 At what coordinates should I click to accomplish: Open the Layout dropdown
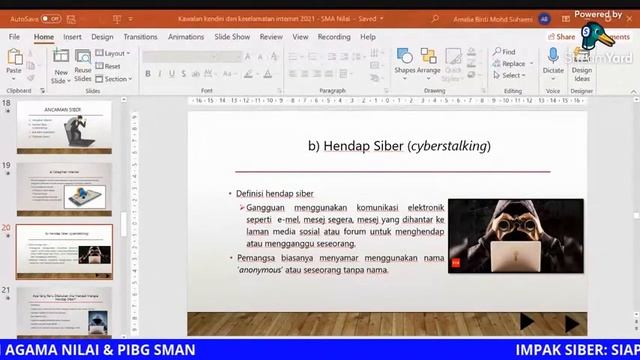113,53
